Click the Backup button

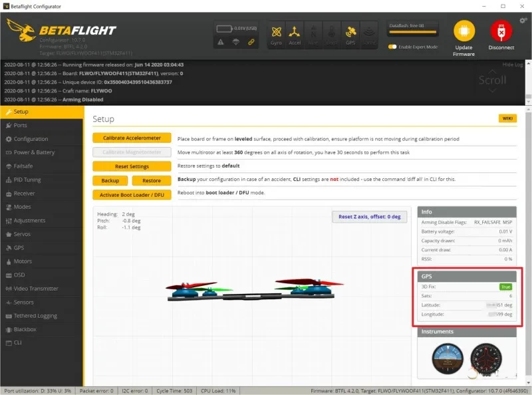click(x=110, y=180)
